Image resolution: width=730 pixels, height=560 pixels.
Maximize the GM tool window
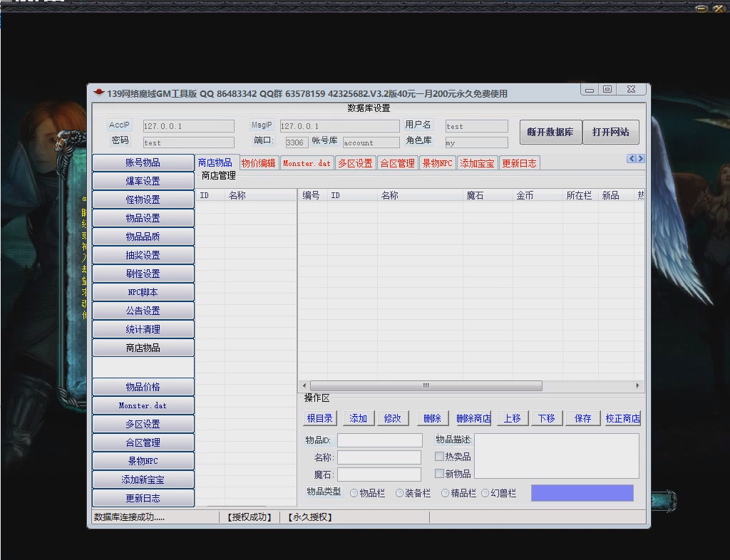tap(607, 89)
